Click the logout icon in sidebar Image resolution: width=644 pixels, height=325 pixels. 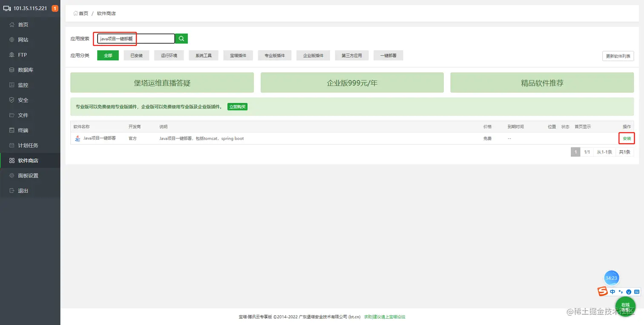click(x=12, y=191)
